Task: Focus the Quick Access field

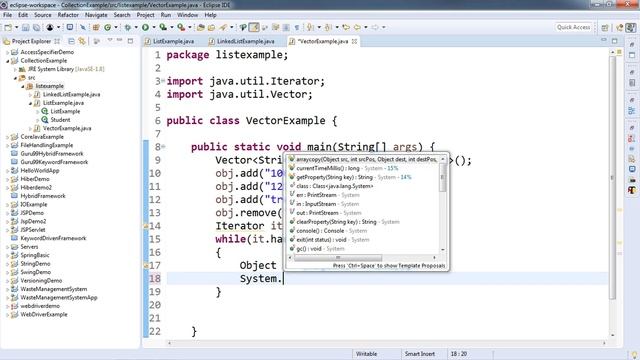Action: coord(573,27)
